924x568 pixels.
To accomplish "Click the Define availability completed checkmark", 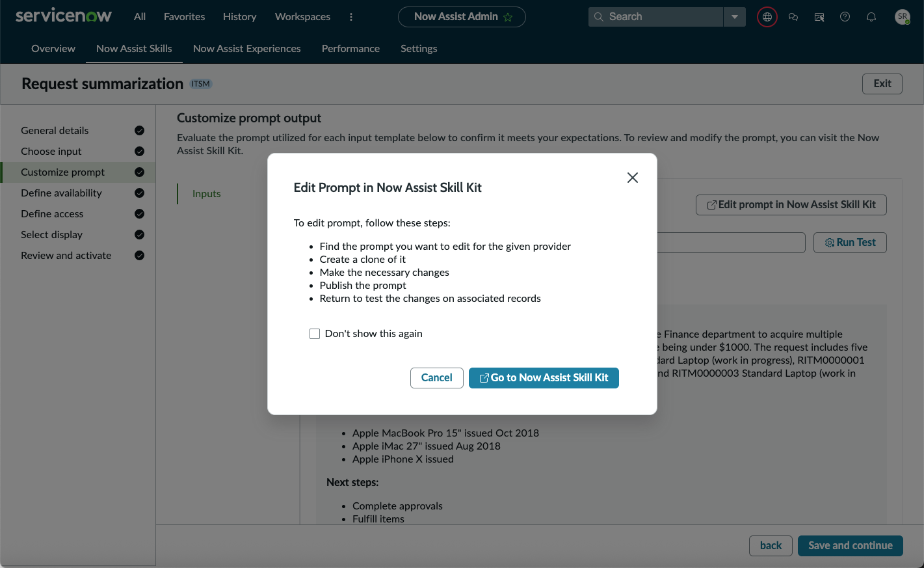I will 139,193.
